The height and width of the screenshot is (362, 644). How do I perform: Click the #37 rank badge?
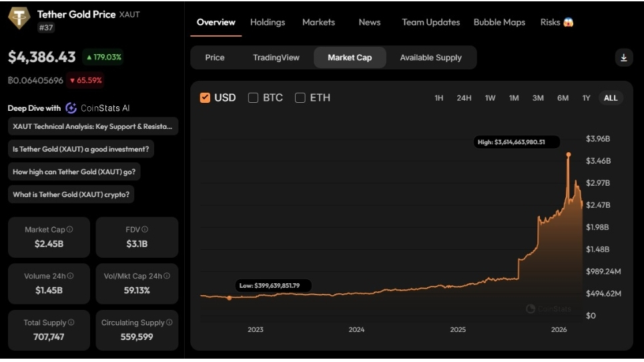pyautogui.click(x=46, y=27)
